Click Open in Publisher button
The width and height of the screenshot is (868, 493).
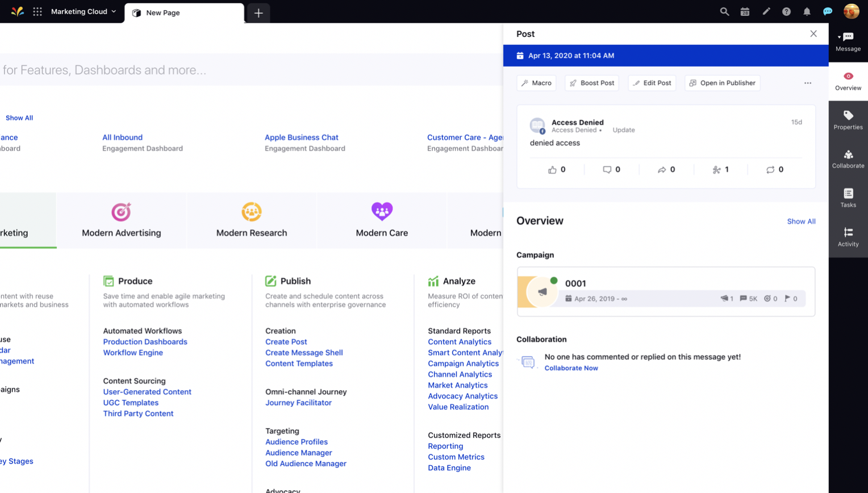point(722,83)
